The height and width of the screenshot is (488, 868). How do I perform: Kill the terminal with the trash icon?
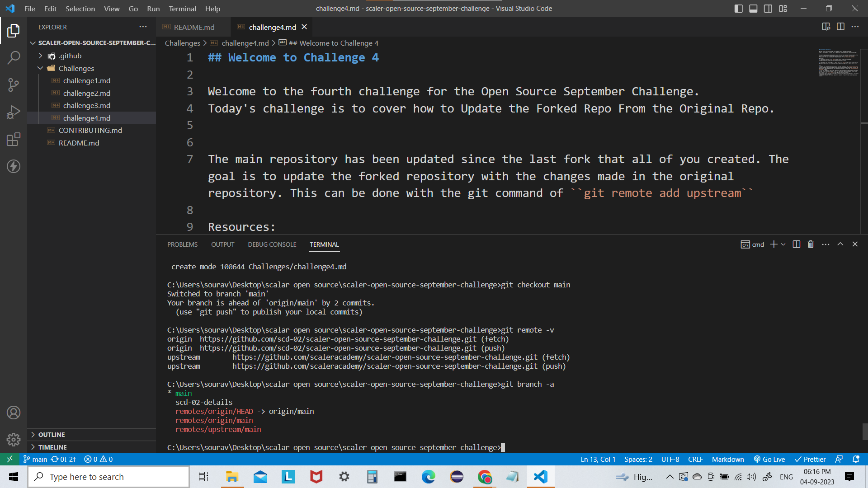[810, 244]
